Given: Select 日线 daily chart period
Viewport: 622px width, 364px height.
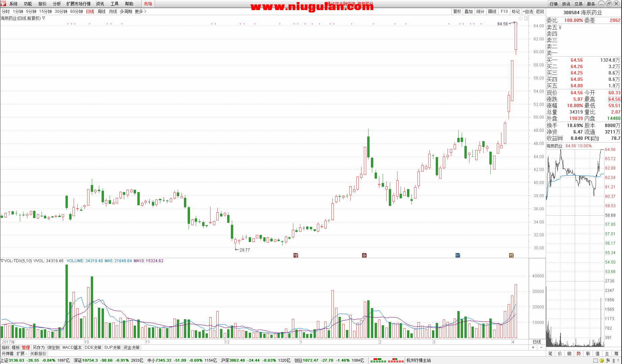Looking at the screenshot, I should pyautogui.click(x=90, y=11).
